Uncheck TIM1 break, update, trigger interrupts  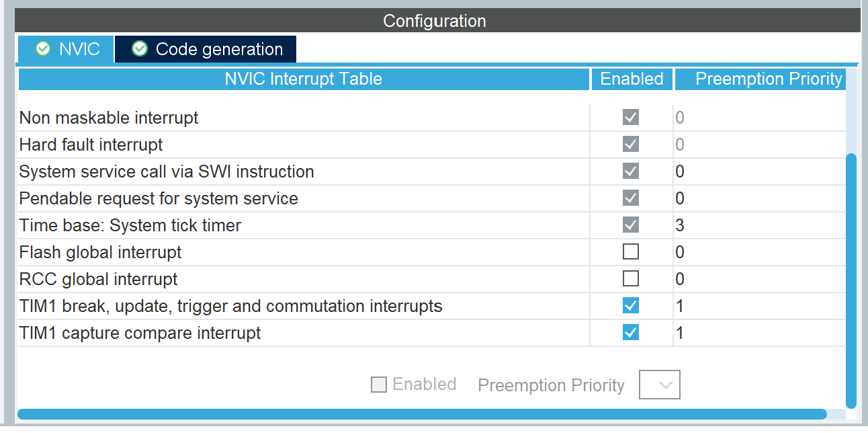(631, 306)
